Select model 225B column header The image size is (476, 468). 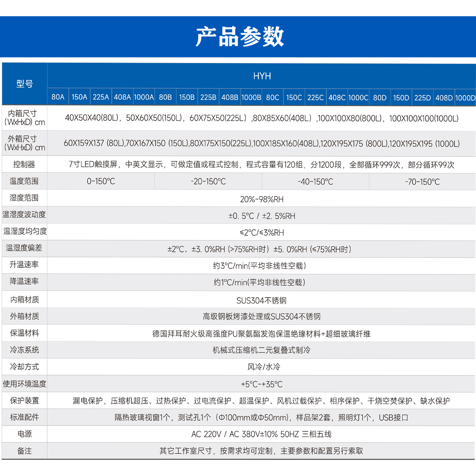point(208,97)
